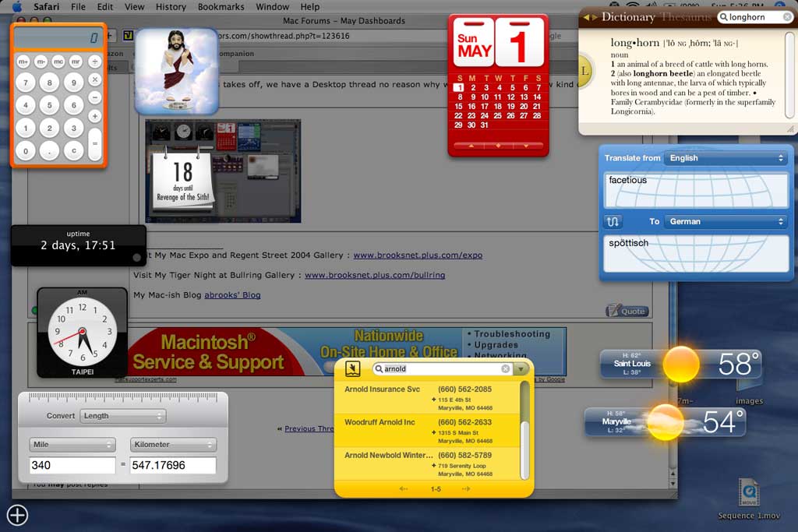Image resolution: width=798 pixels, height=532 pixels.
Task: Open the translate To German dropdown
Action: click(726, 222)
